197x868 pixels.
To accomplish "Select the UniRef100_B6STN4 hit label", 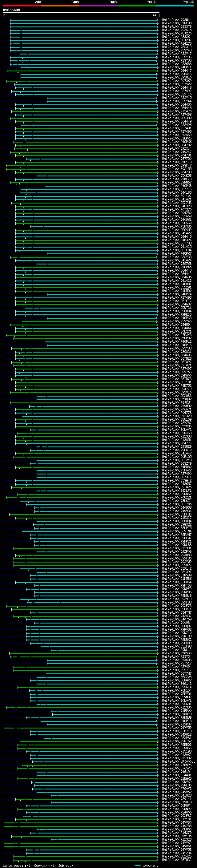I will coord(177,531).
